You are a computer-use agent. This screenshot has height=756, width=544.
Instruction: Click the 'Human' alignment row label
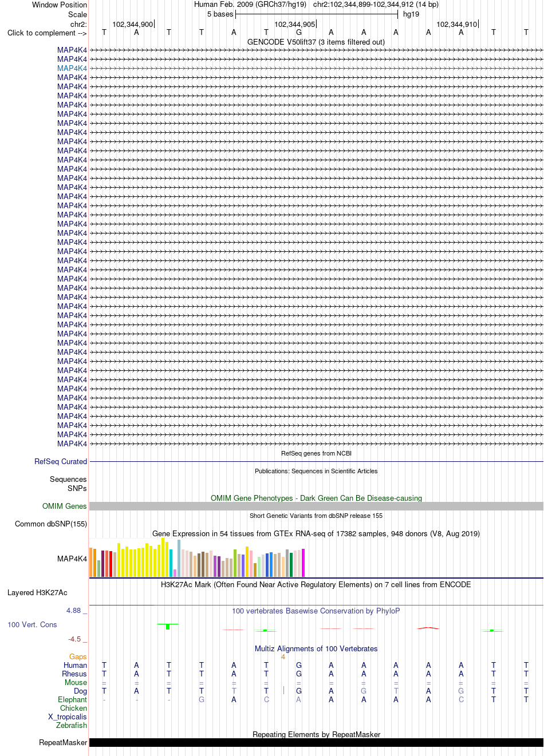click(75, 666)
